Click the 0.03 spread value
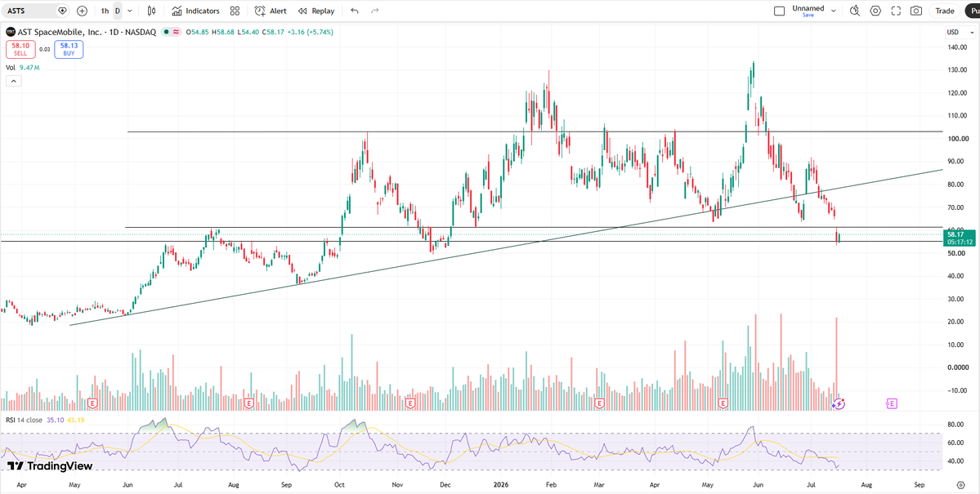 44,49
